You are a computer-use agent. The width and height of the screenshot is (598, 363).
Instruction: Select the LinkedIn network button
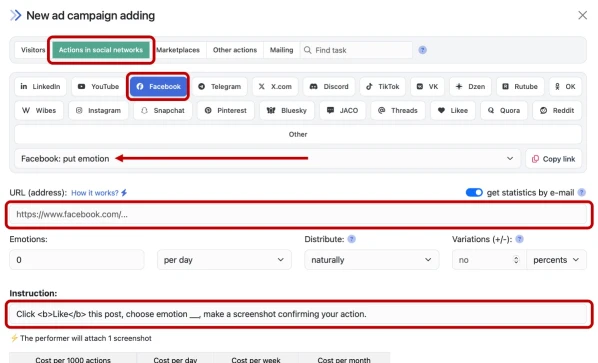tap(40, 87)
